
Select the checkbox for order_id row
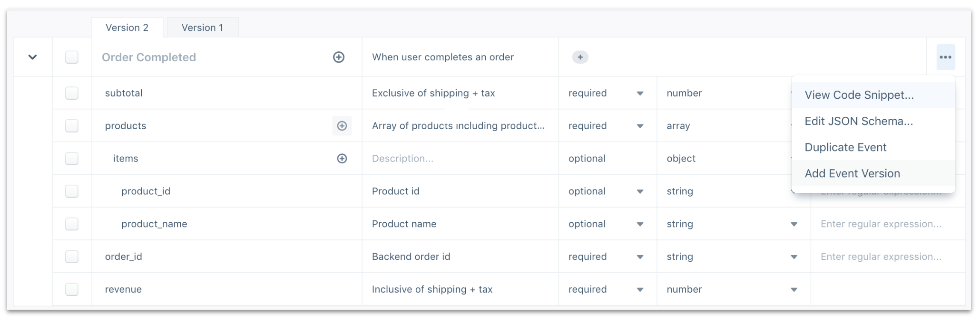(72, 256)
